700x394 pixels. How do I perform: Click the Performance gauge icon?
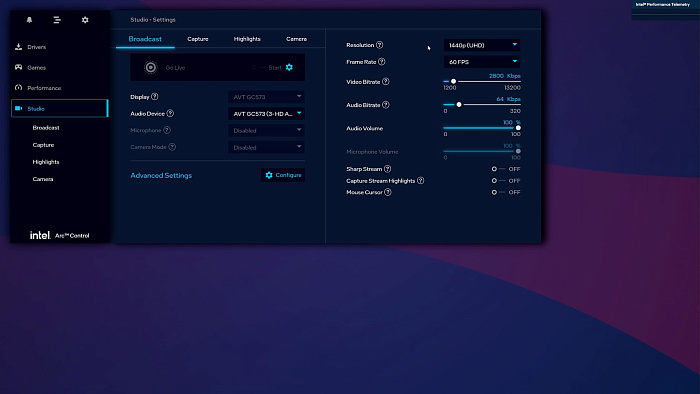18,87
